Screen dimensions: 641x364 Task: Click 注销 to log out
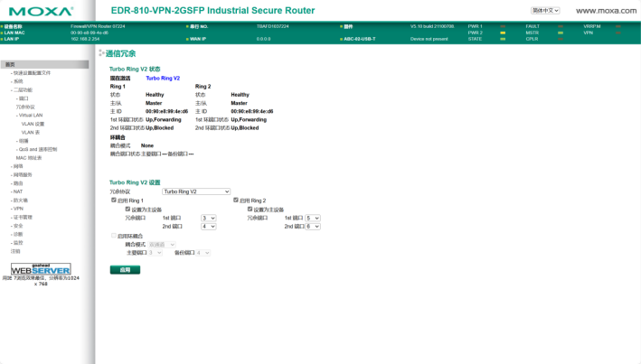coord(15,251)
